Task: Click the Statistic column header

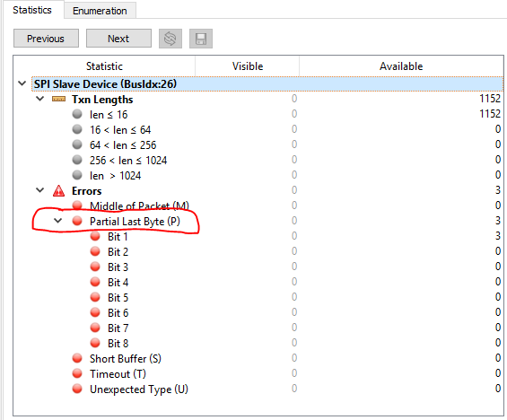Action: (104, 66)
